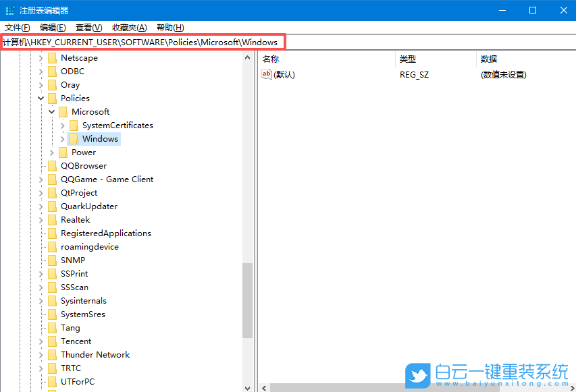The image size is (576, 392).
Task: Select the Netscape folder icon
Action: (51, 57)
